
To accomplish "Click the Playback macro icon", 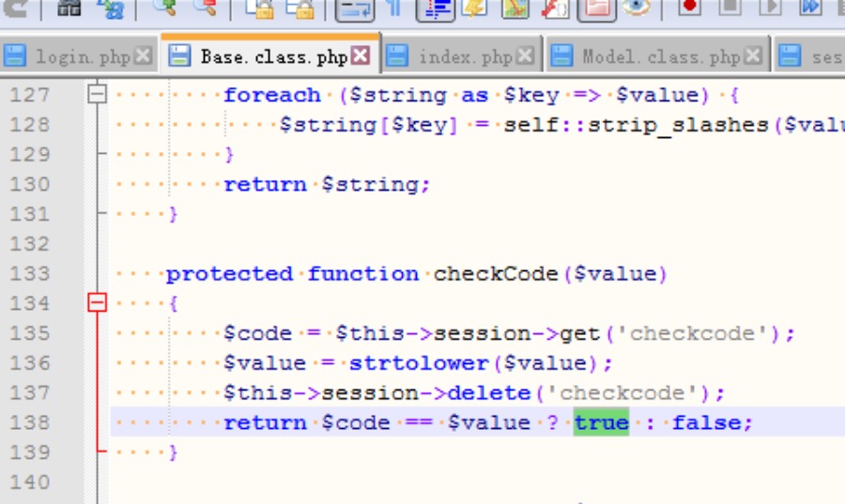I will point(771,7).
